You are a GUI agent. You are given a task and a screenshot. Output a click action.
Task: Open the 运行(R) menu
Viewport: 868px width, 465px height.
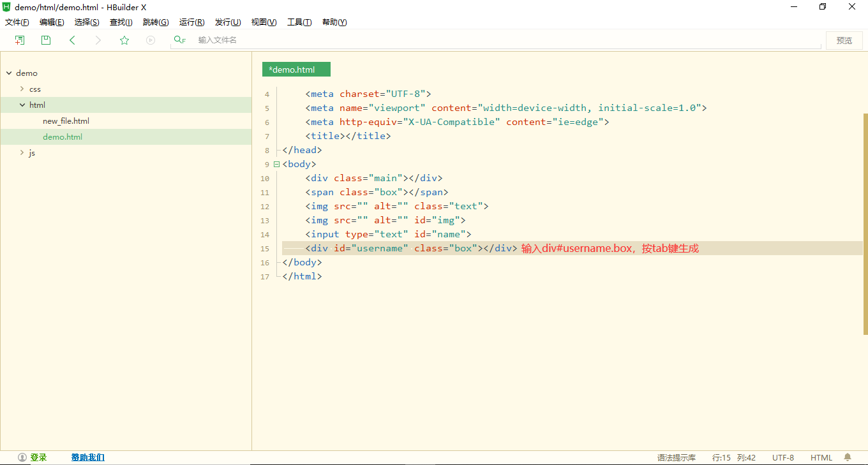pos(192,22)
